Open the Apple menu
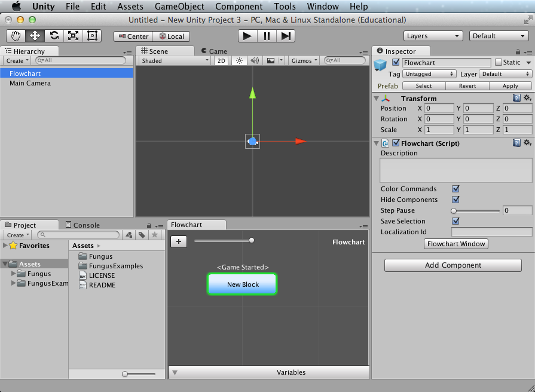Screen dimensions: 535x392 pyautogui.click(x=16, y=7)
